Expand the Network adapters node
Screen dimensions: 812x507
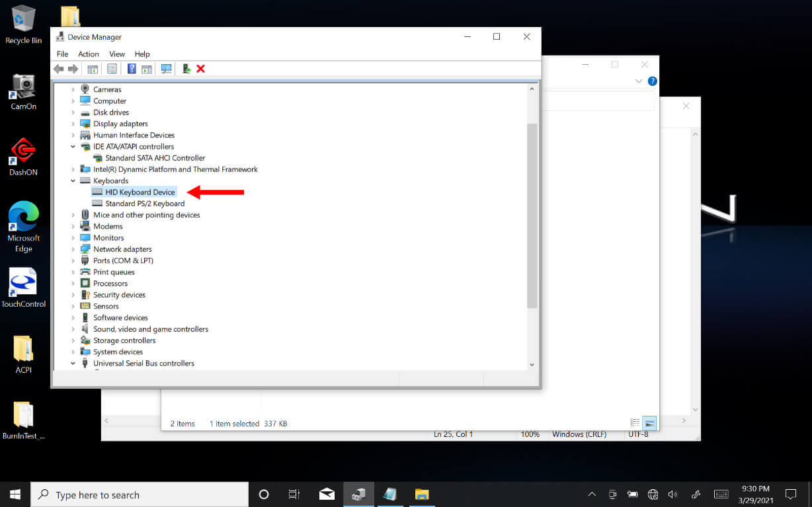click(x=73, y=249)
